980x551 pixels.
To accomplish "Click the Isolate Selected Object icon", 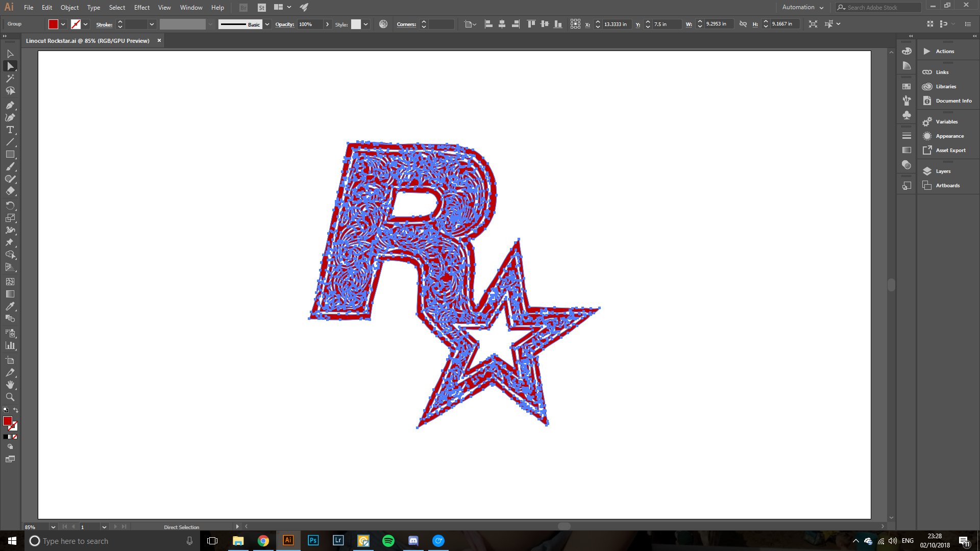I will (813, 24).
